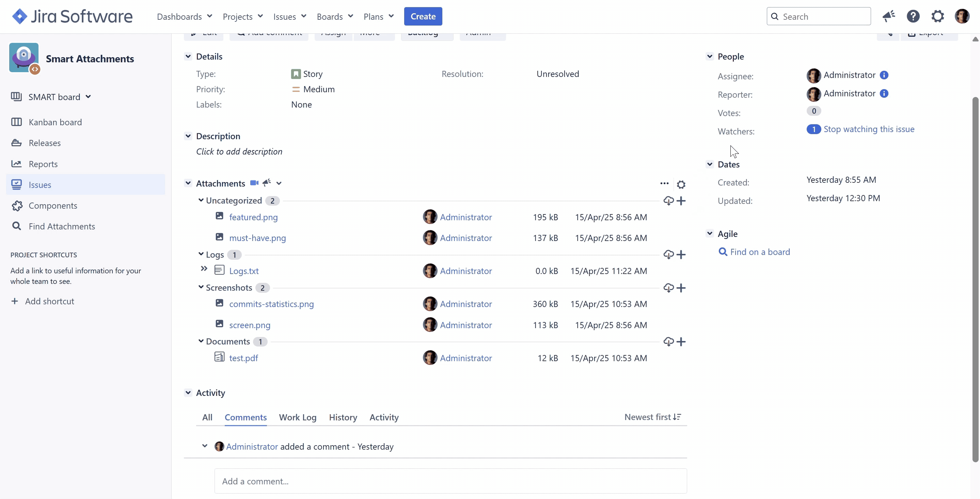Click the Add a comment field
Screen dimensions: 980x499
[x=451, y=481]
